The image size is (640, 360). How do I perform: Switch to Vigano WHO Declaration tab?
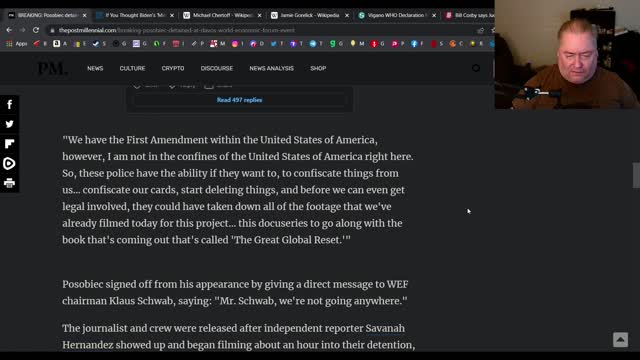pos(397,16)
